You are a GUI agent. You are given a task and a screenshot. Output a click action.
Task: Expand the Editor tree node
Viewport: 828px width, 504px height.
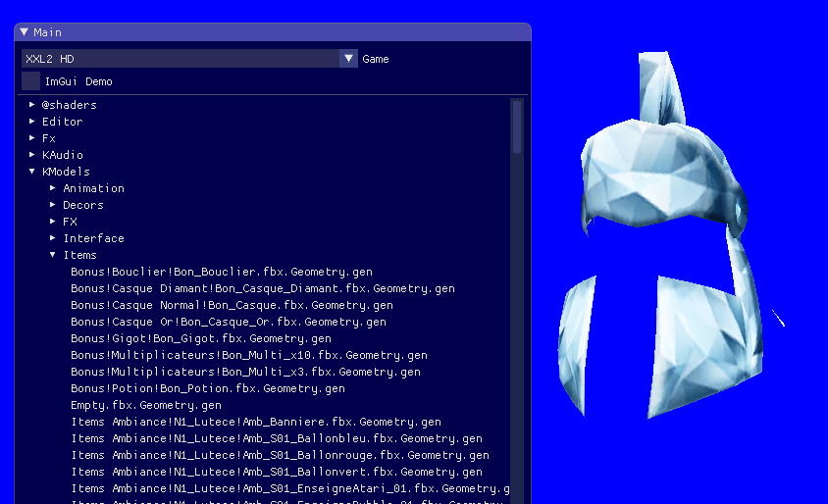[32, 122]
